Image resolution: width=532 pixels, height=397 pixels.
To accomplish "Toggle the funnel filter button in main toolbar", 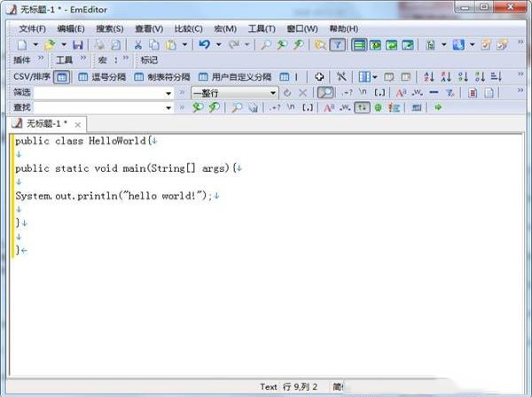I will [x=338, y=44].
